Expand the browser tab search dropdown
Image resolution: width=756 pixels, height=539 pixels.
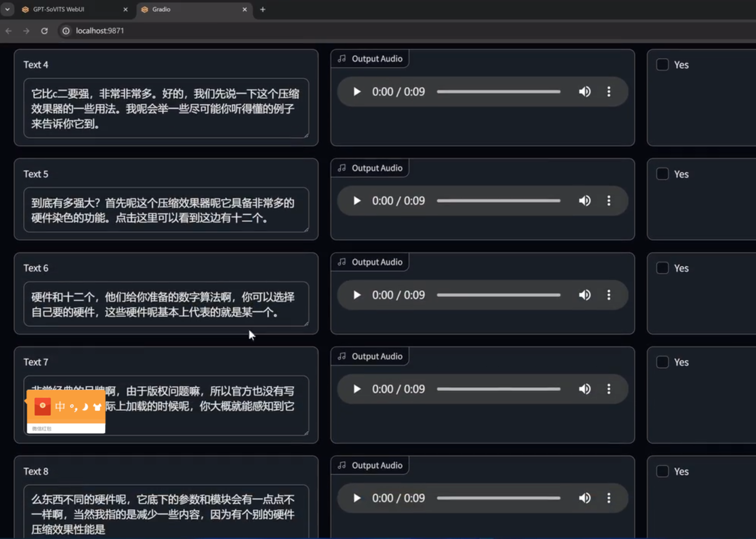point(7,9)
